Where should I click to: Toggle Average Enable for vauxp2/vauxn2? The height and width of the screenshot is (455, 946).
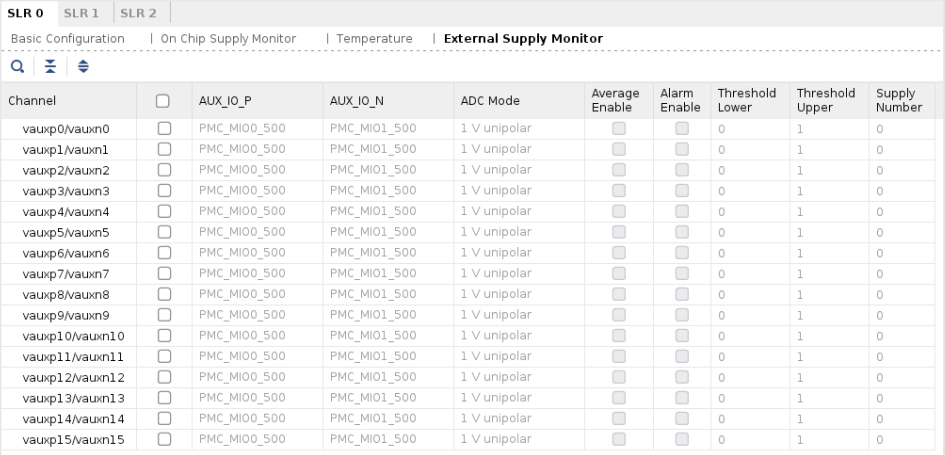(x=619, y=170)
